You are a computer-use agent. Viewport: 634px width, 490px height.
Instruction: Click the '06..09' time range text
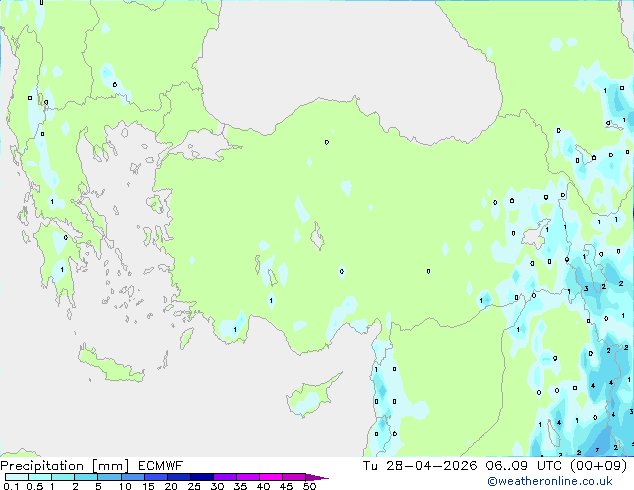coord(507,466)
